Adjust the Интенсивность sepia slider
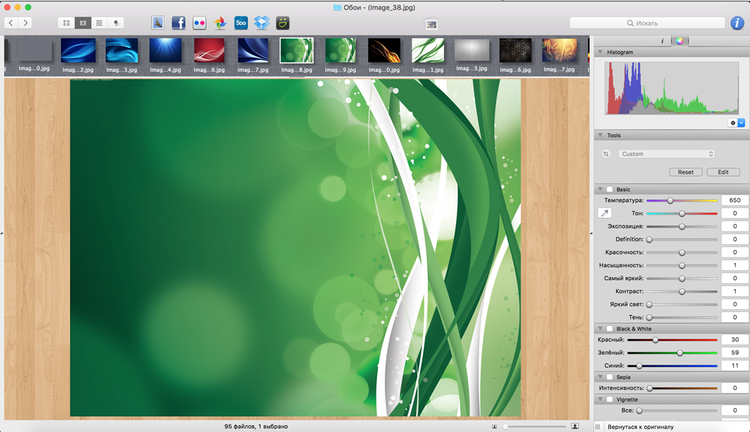This screenshot has width=750, height=432. pos(682,388)
